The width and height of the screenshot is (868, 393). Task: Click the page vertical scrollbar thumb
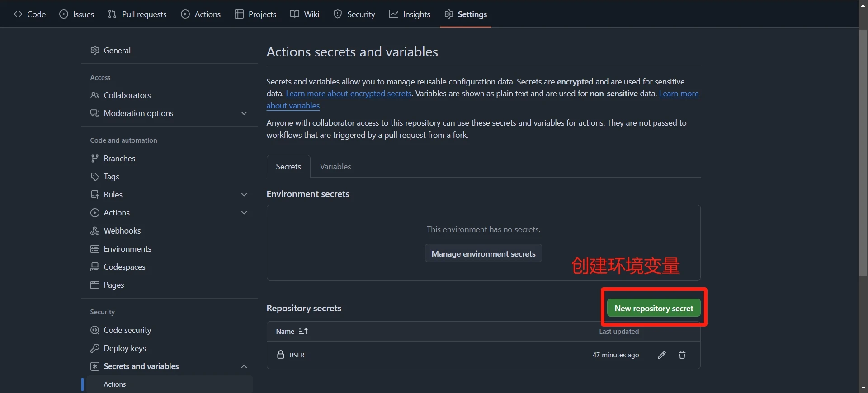[x=863, y=153]
